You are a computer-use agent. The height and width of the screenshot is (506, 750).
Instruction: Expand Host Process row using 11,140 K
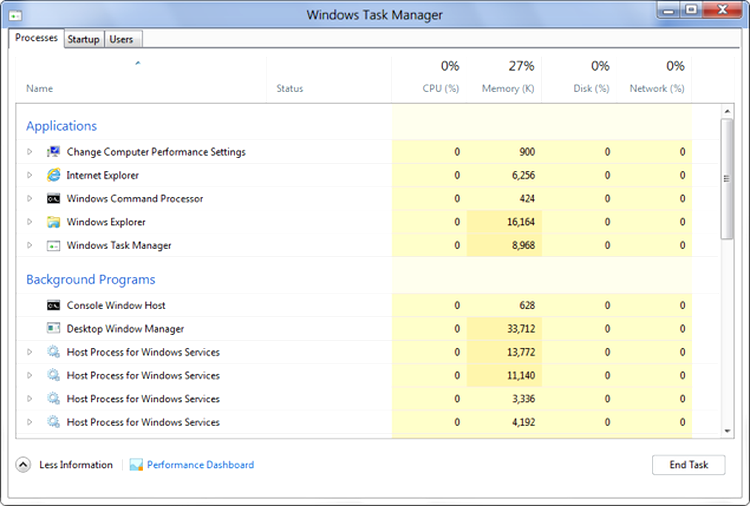click(30, 375)
